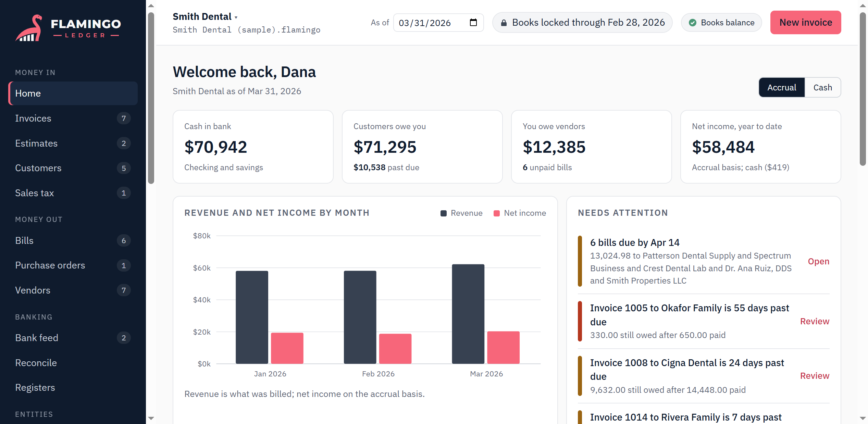This screenshot has width=868, height=424.
Task: Click the Bank feed count badge 2
Action: click(x=124, y=338)
